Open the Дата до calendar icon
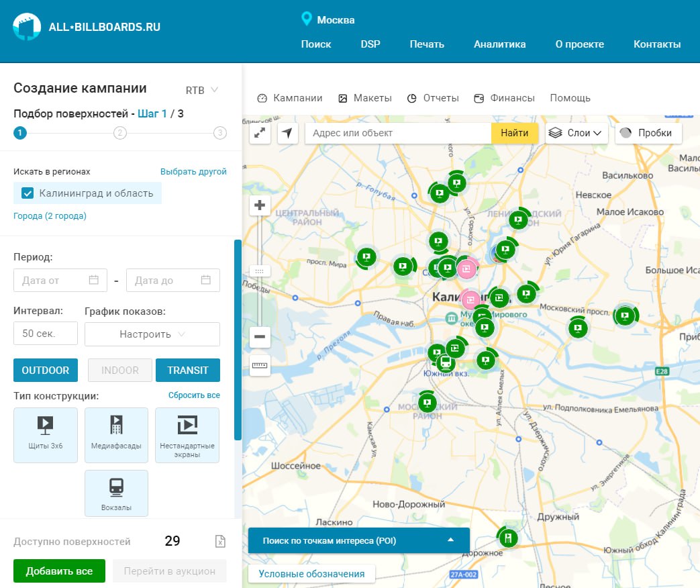 (x=206, y=280)
